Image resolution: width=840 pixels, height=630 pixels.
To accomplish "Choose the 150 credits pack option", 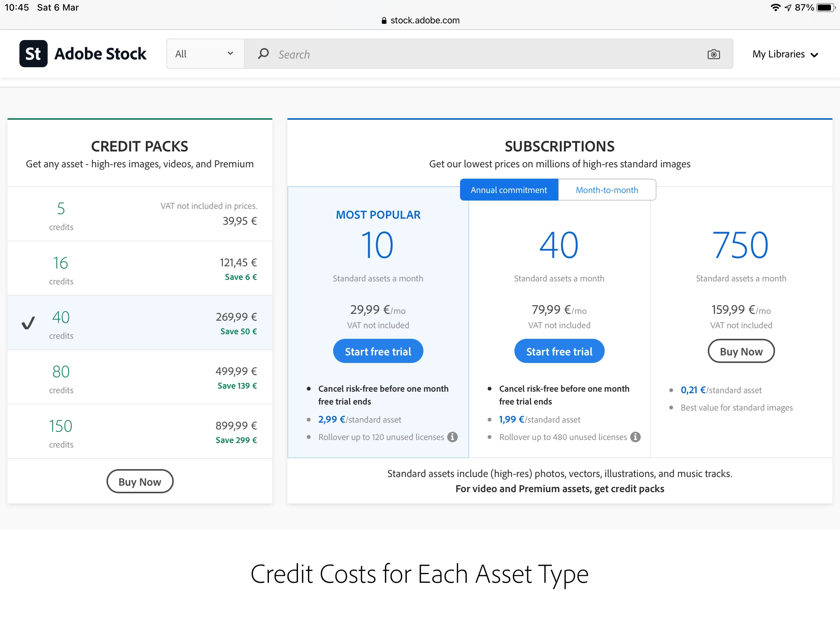I will pos(140,431).
